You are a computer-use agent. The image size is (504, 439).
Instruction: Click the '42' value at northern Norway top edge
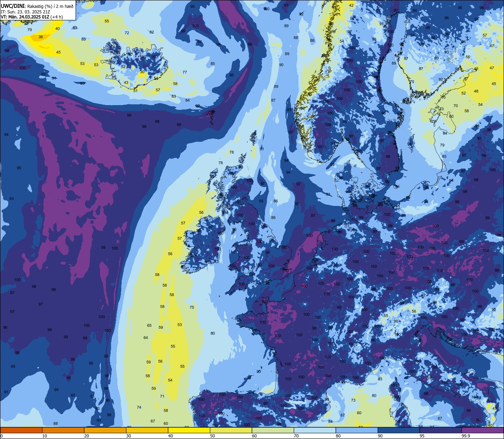351,5
